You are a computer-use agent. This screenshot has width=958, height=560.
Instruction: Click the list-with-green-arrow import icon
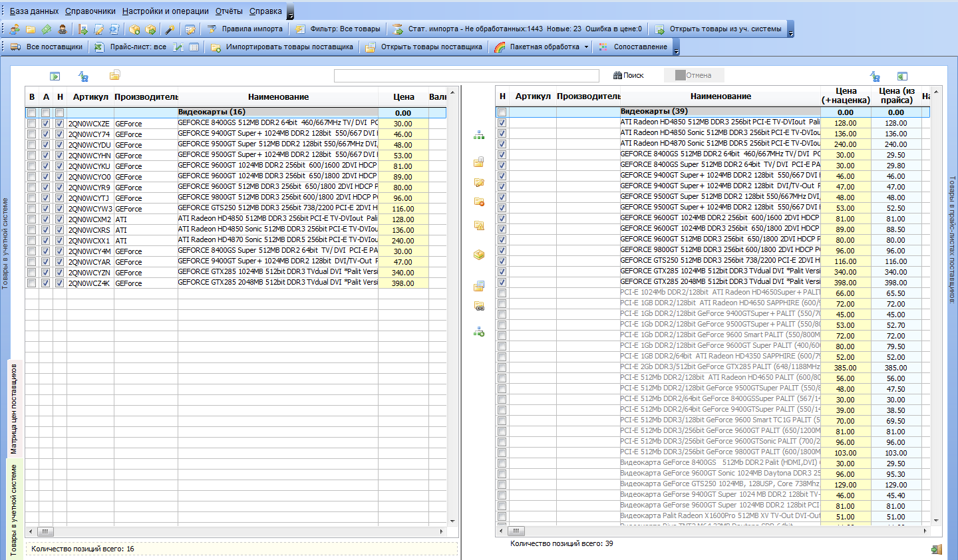tap(83, 29)
